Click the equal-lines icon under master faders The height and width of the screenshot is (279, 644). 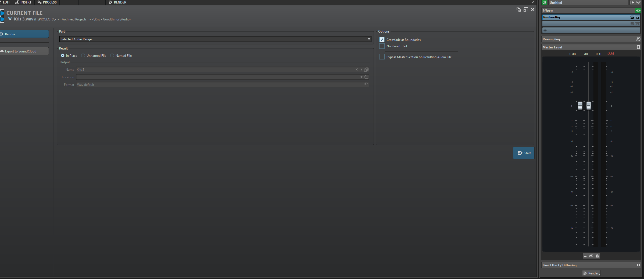(585, 256)
